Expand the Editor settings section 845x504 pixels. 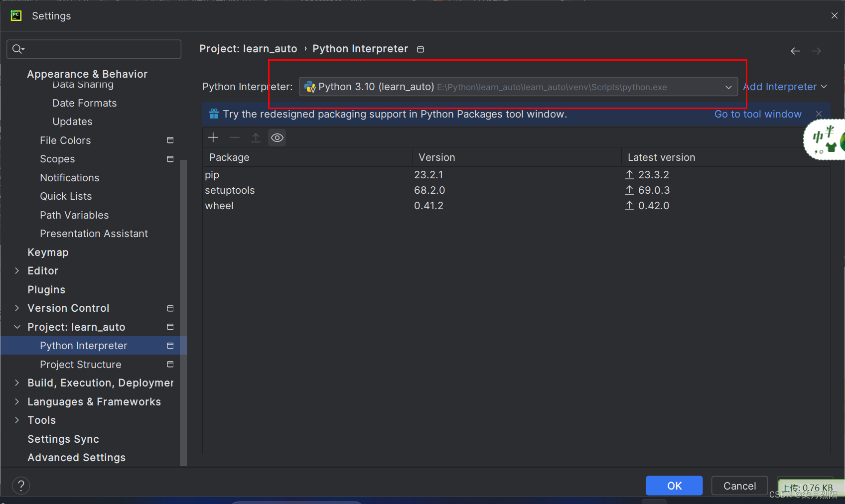(17, 271)
